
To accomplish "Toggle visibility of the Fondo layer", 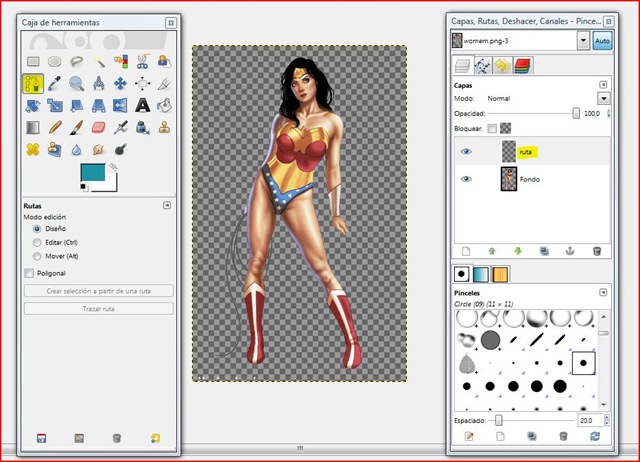I will [466, 179].
